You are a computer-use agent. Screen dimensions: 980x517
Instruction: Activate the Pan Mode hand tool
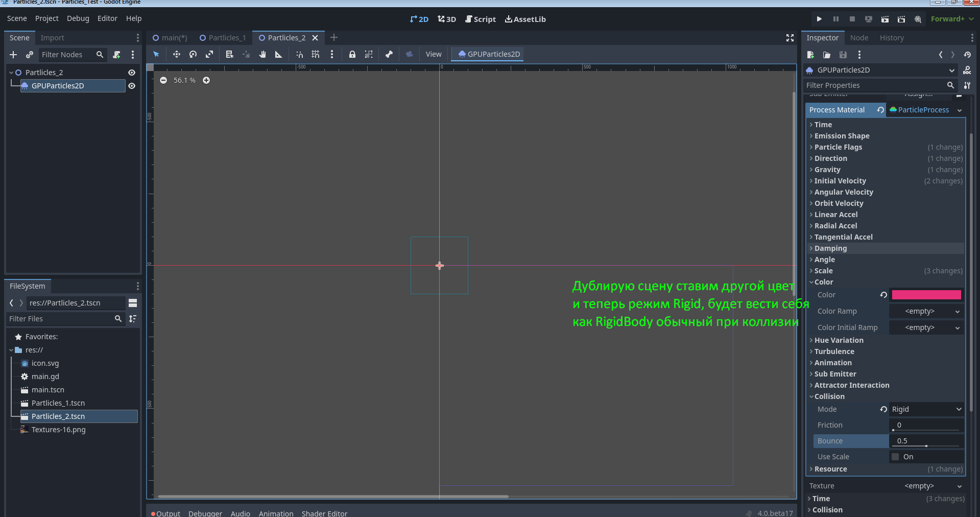[262, 54]
